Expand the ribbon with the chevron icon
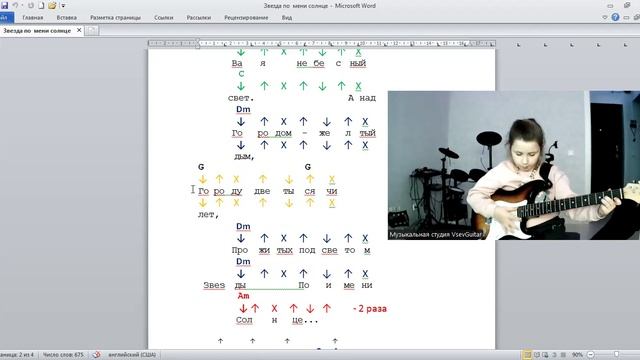Viewport: 640px width, 360px height. [605, 18]
